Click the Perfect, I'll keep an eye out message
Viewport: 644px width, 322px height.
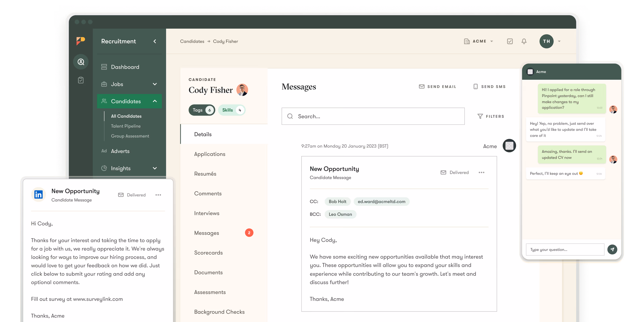click(x=566, y=174)
